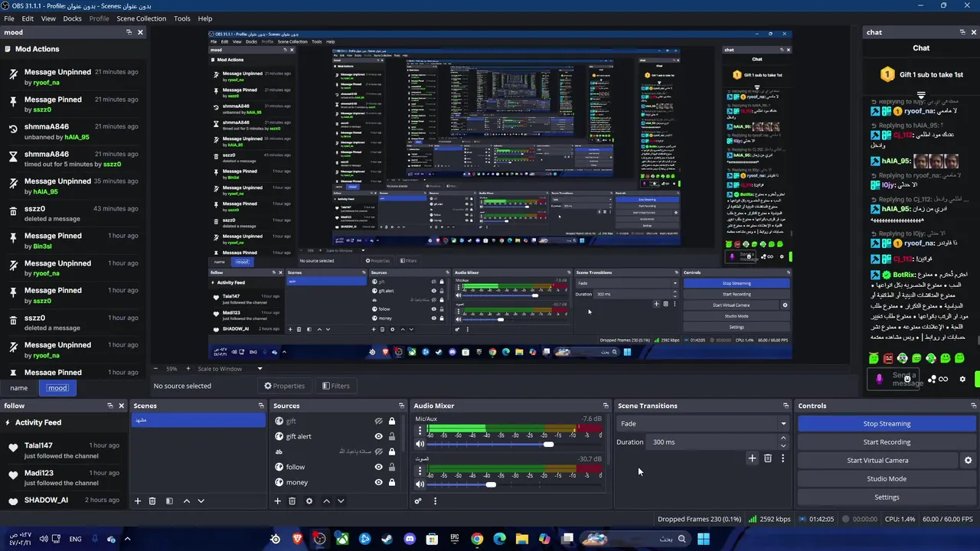Viewport: 980px width, 551px height.
Task: Pop out the Chat dock
Action: [x=962, y=32]
